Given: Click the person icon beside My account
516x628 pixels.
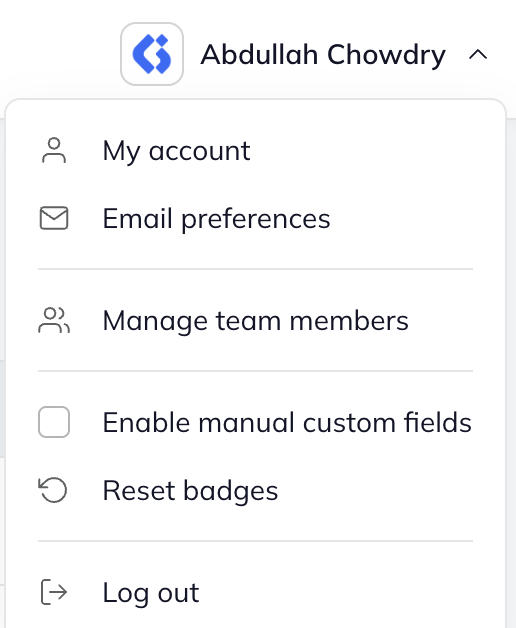Looking at the screenshot, I should pyautogui.click(x=54, y=151).
